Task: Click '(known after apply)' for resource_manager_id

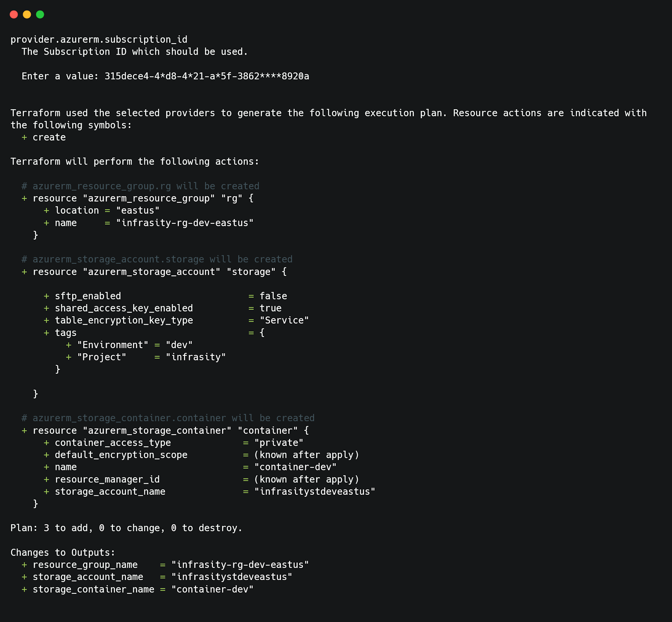Action: (x=307, y=480)
